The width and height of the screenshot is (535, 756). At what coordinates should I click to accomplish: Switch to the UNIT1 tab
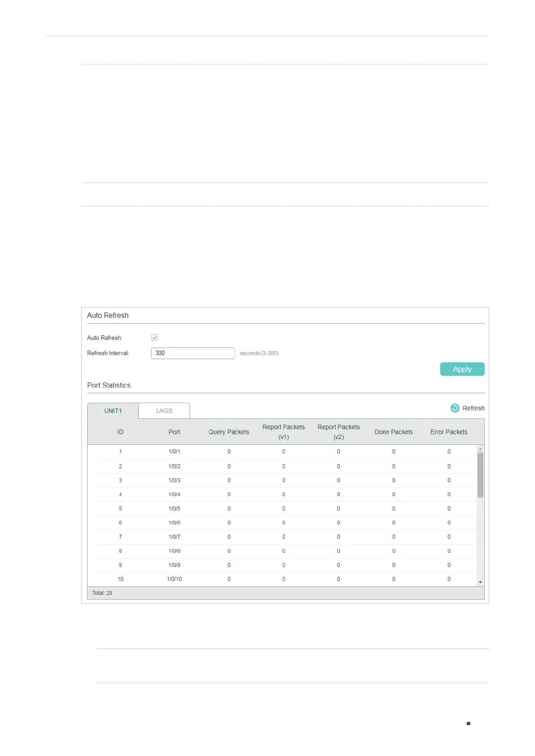pos(113,411)
